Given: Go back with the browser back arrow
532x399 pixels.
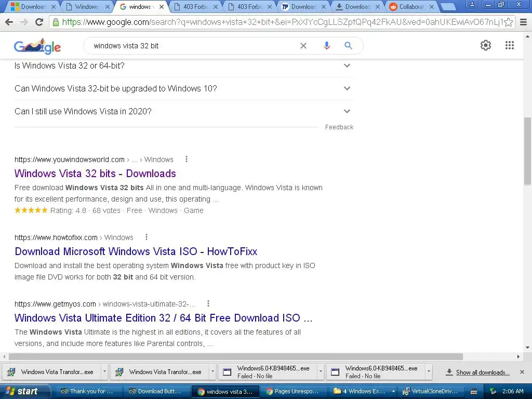Looking at the screenshot, I should click(9, 22).
